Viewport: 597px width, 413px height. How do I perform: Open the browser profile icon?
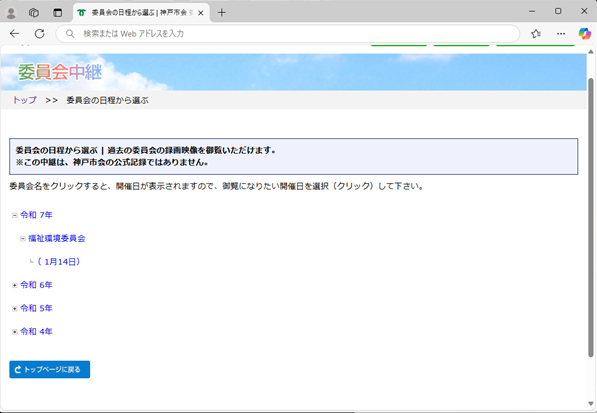point(11,13)
